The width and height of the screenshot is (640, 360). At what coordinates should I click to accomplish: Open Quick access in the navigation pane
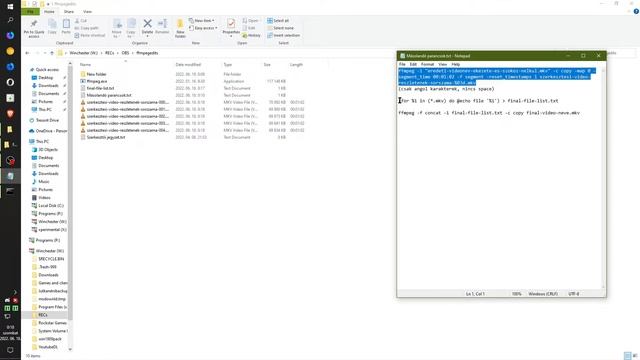click(x=47, y=70)
